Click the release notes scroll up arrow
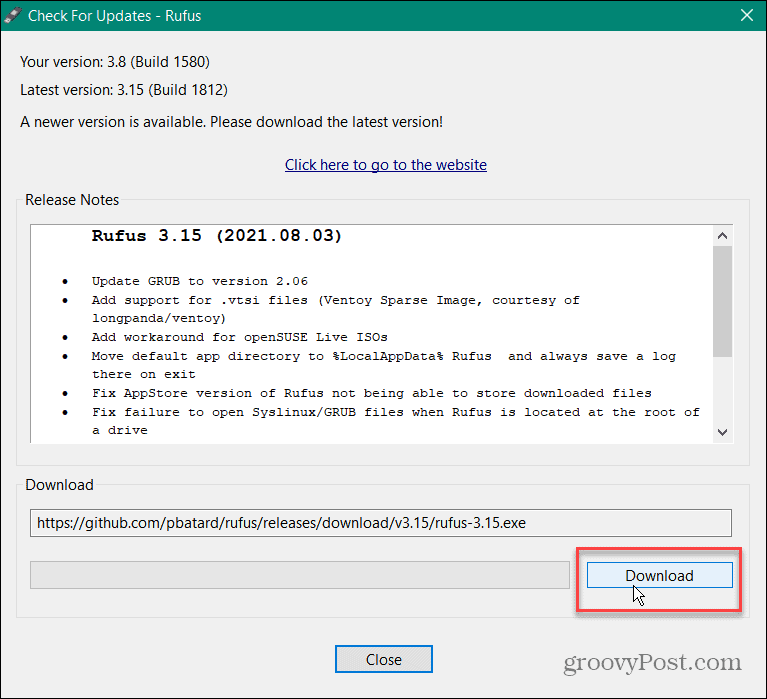Screen dimensions: 767x699 point(722,236)
